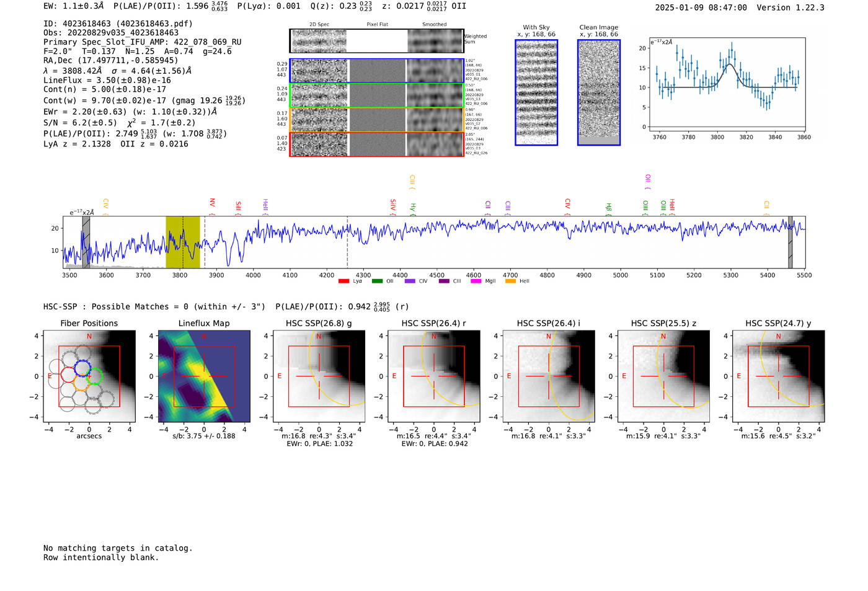Click the magenta OII line label

tap(648, 182)
